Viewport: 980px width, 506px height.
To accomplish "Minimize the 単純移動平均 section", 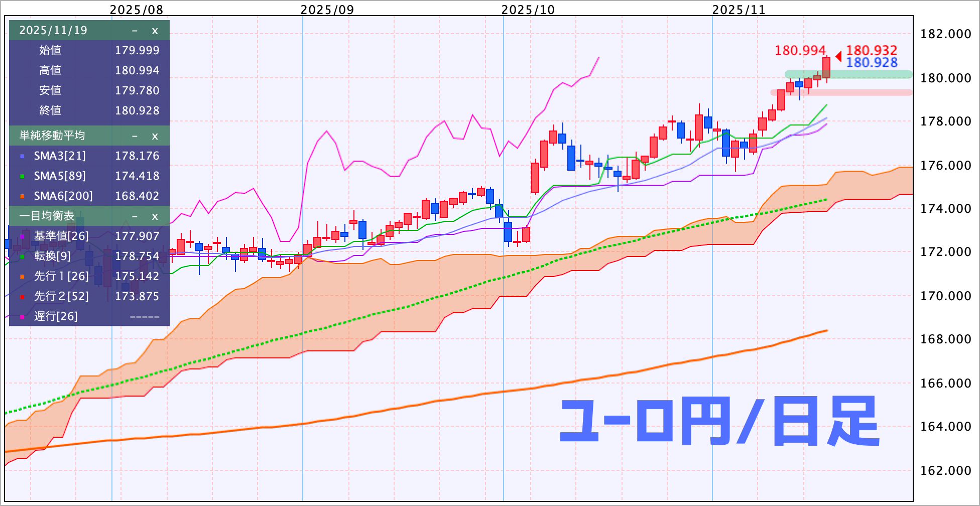I will point(135,136).
